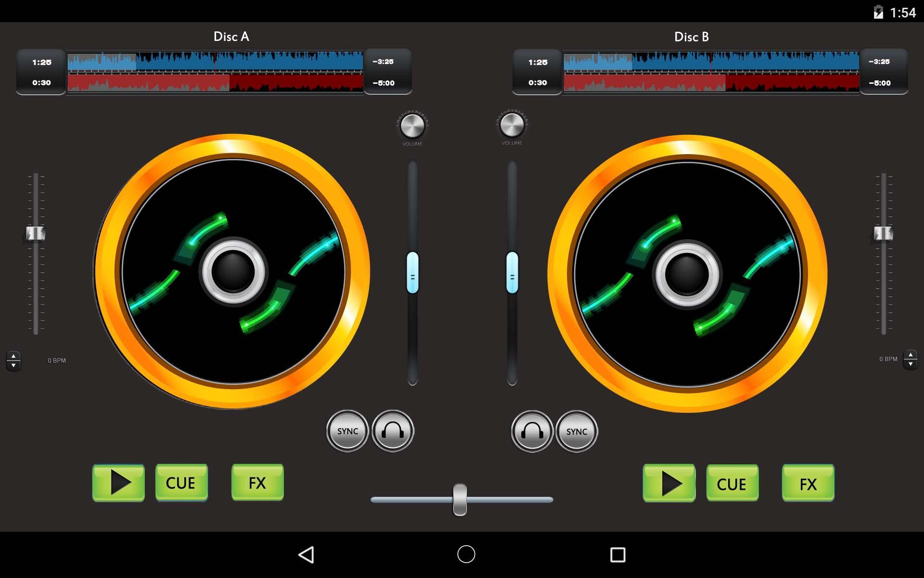Click the 0 BPM readout of Disc A
The image size is (924, 578).
point(57,360)
